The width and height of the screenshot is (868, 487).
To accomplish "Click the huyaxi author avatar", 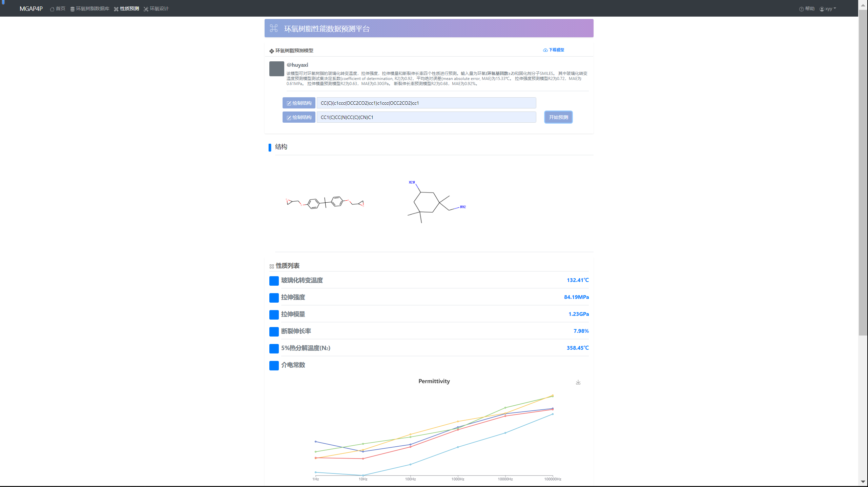I will pyautogui.click(x=276, y=69).
